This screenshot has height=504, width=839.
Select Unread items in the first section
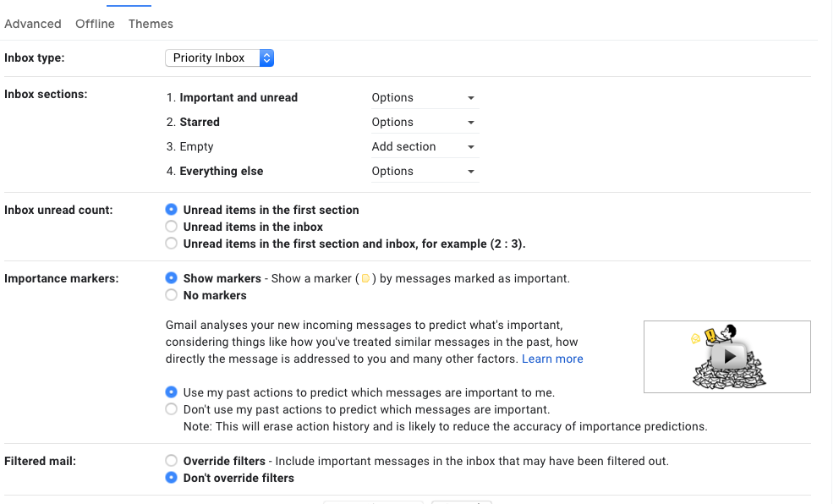click(171, 210)
